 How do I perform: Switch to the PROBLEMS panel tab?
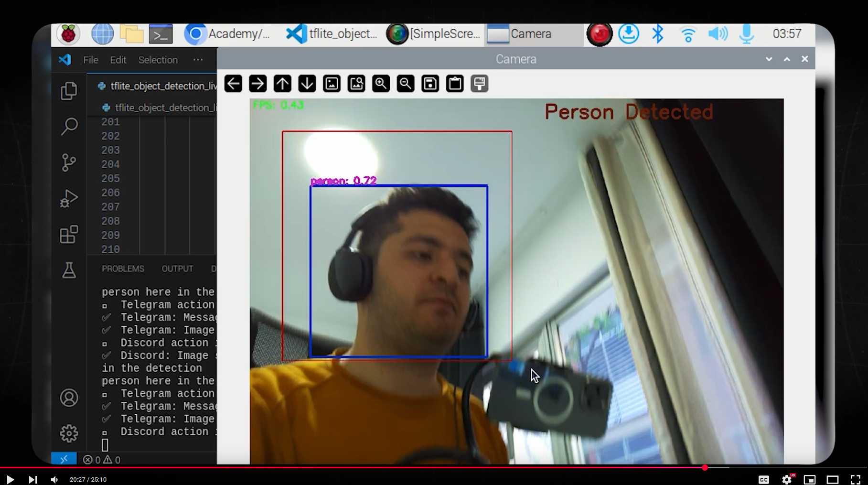pyautogui.click(x=123, y=269)
